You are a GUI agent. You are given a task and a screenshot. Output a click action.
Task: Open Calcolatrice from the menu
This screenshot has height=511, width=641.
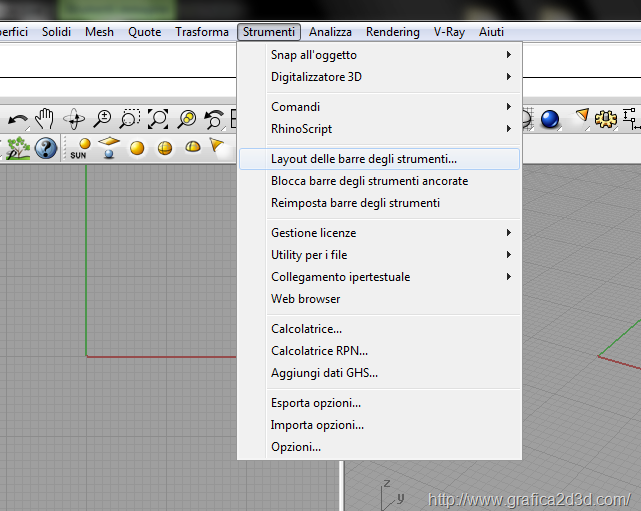pyautogui.click(x=379, y=329)
